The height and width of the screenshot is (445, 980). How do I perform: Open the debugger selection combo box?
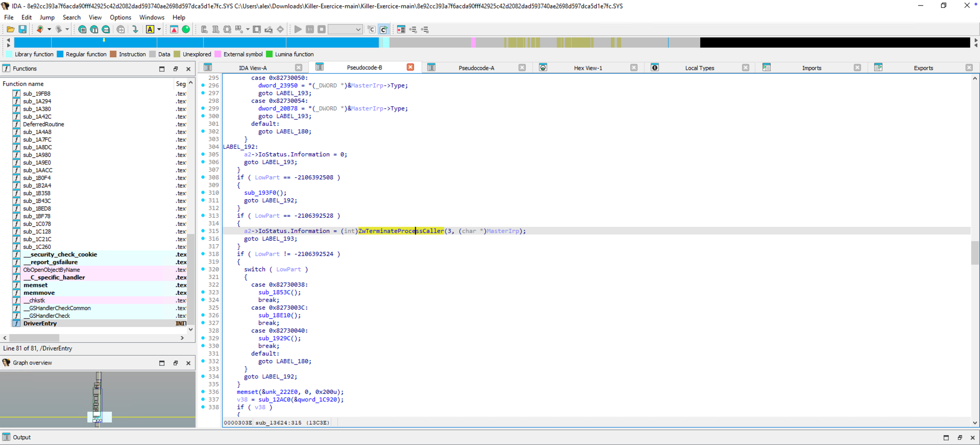345,30
